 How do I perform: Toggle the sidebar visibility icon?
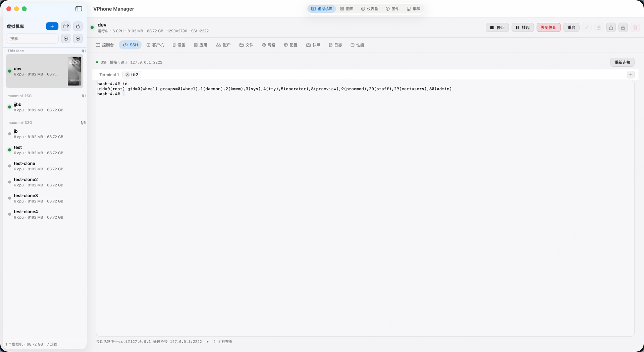point(79,9)
